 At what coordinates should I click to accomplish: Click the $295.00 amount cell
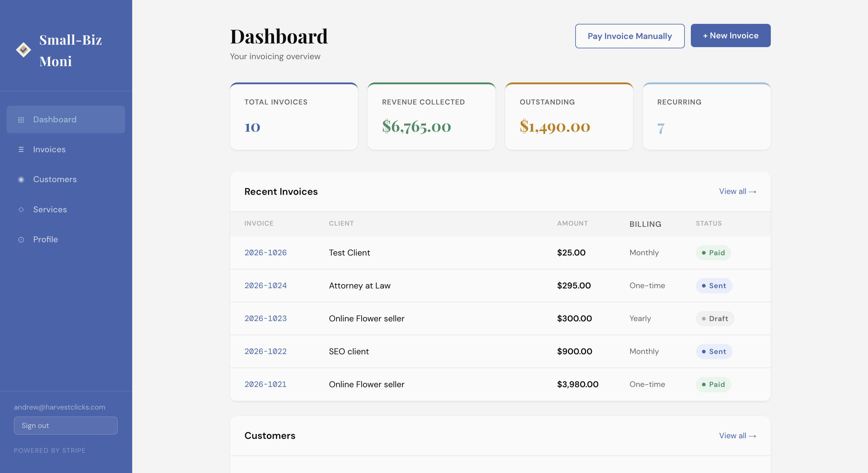coord(574,285)
